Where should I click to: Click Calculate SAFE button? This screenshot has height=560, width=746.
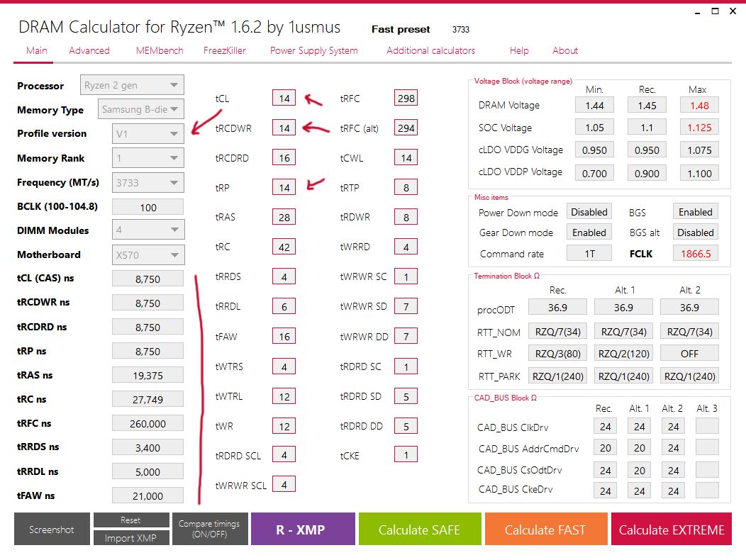(x=420, y=529)
